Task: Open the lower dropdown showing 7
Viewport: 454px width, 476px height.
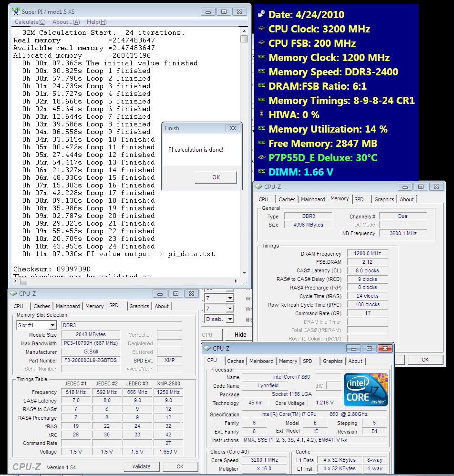Action: click(230, 309)
